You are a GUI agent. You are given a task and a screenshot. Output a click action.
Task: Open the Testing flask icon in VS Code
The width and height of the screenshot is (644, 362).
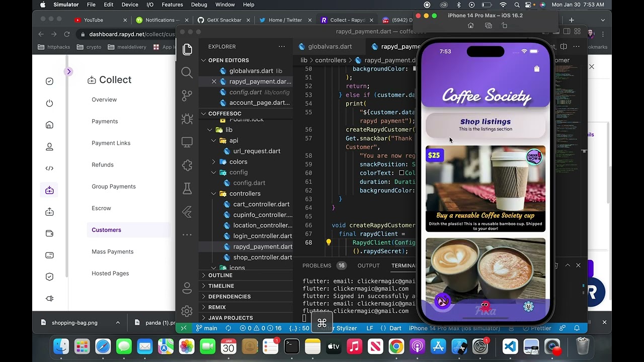coord(187,189)
